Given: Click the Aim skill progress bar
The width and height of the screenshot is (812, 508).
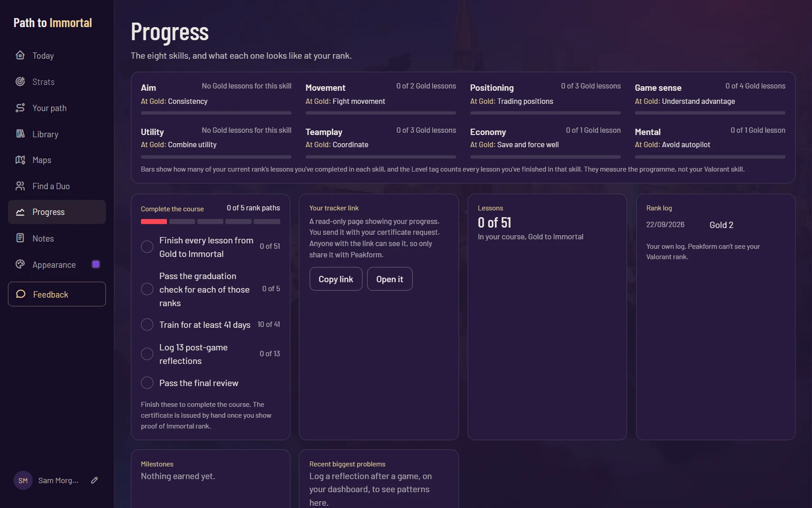Looking at the screenshot, I should click(x=216, y=113).
